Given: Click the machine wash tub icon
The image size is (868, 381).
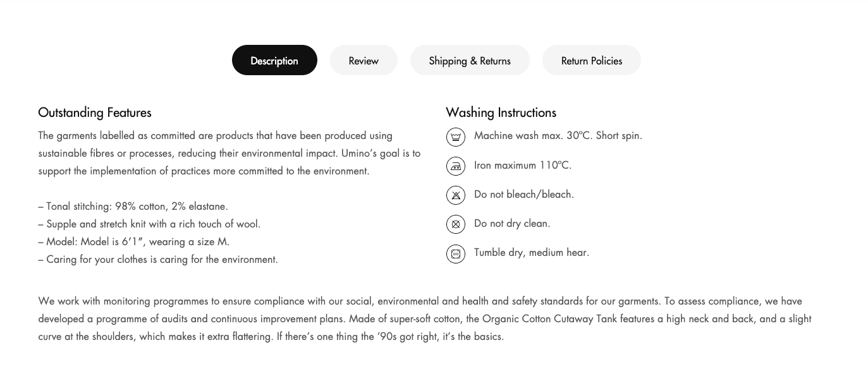Looking at the screenshot, I should (456, 136).
